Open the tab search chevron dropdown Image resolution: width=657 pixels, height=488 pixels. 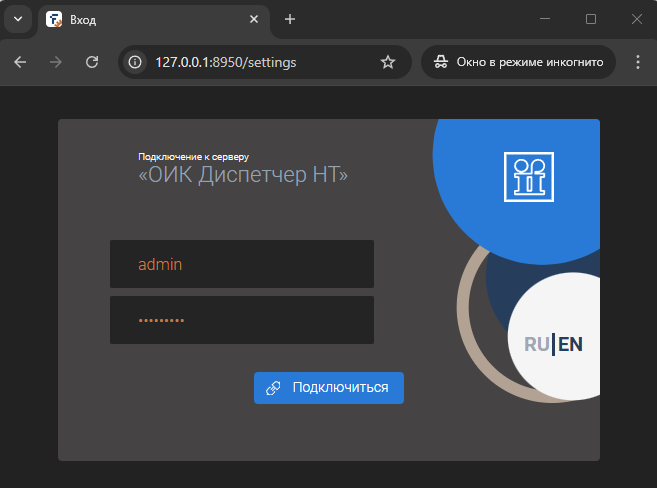tap(17, 19)
